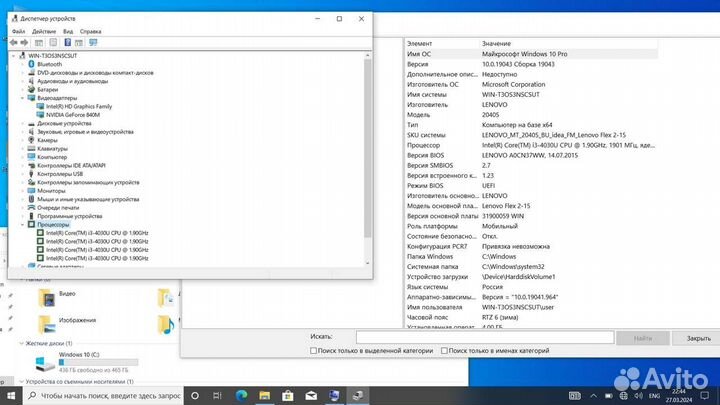
Task: Open the Windows 10 (C:) drive icon
Action: [x=45, y=364]
